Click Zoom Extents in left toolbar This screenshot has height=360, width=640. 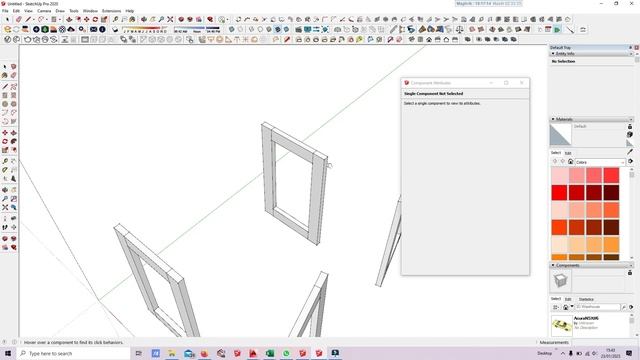[x=4, y=207]
